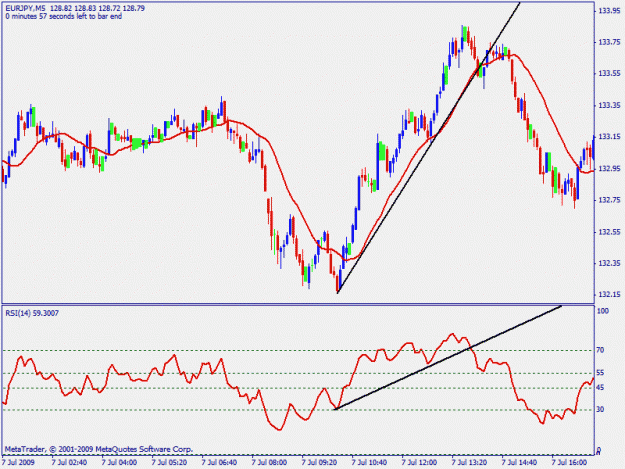Screen dimensions: 625x469
Task: Click the '7 Jul 10:40' time label
Action: (x=369, y=463)
